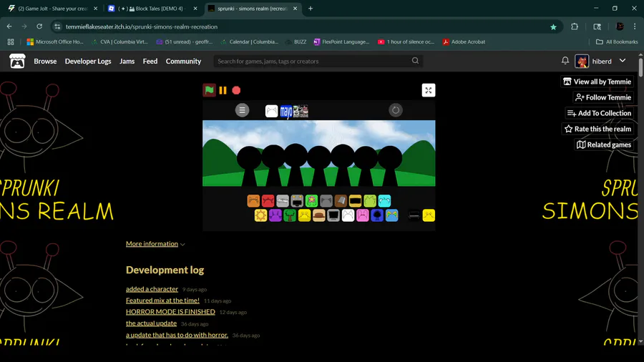
Task: Click View all by Temmie
Action: [597, 82]
